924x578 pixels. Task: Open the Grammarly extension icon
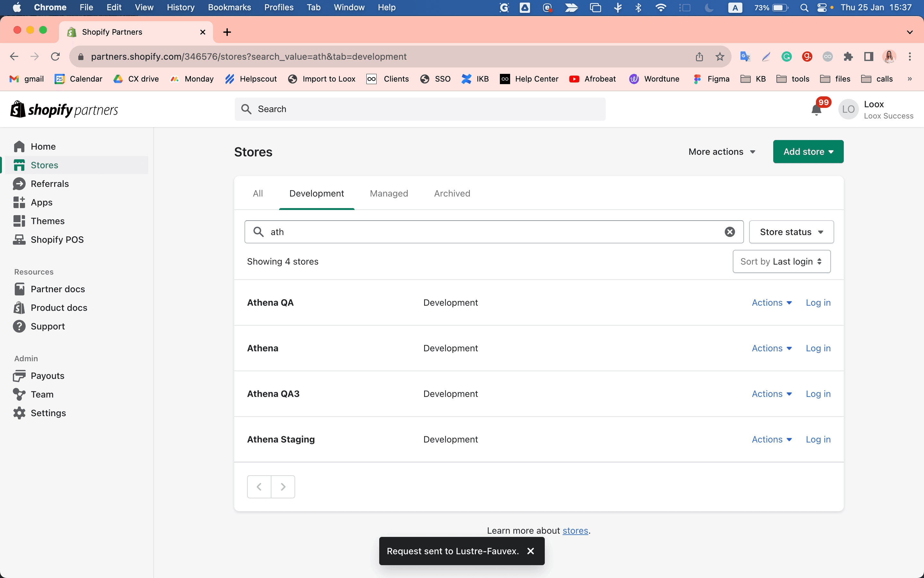[786, 57]
